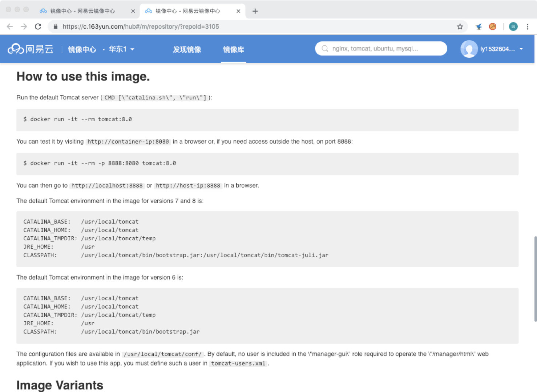Click the CLASSPATH line with tomcat-juli.jar

pos(176,255)
